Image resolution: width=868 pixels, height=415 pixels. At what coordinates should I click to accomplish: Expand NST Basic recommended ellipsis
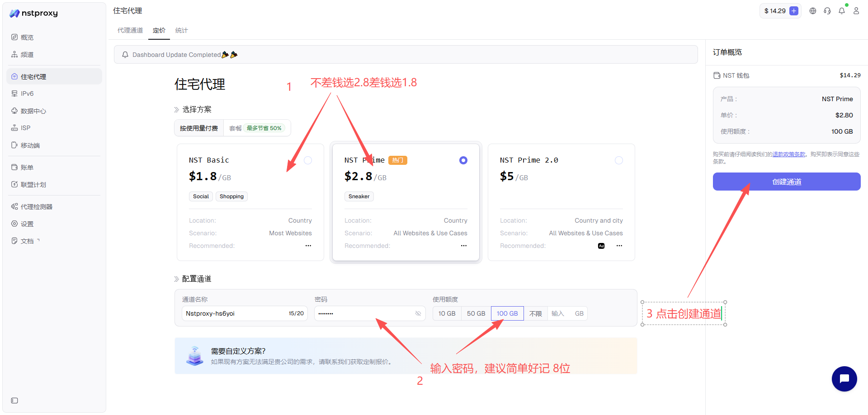(x=308, y=246)
